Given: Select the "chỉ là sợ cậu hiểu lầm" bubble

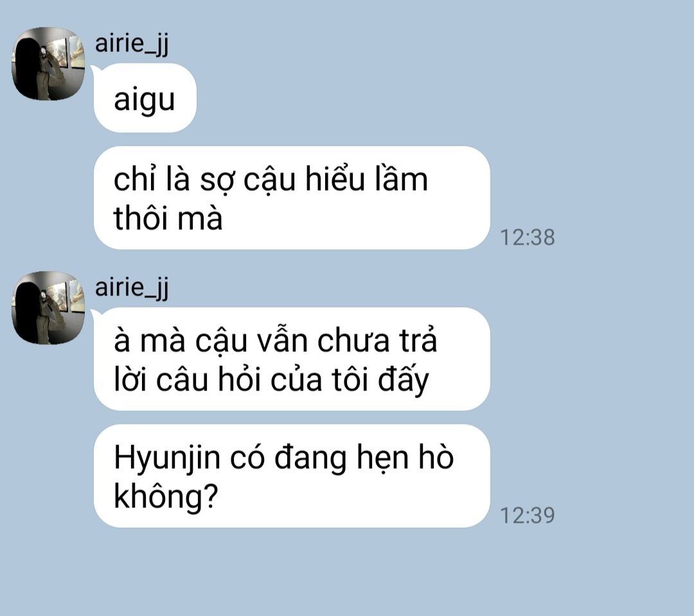Looking at the screenshot, I should (x=292, y=198).
